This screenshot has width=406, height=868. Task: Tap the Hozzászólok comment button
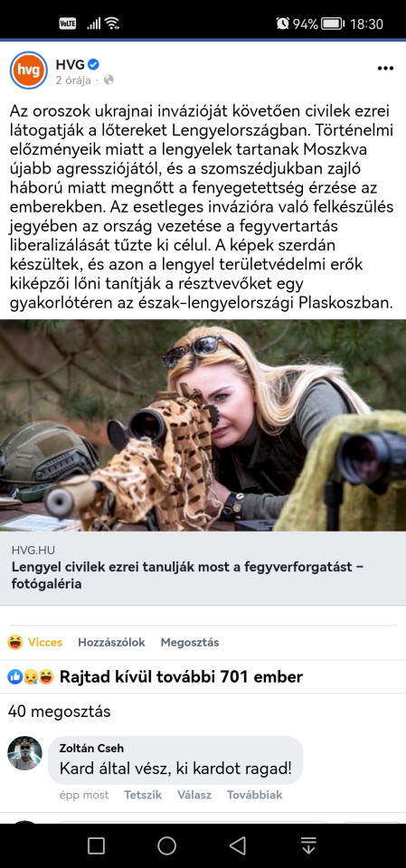pyautogui.click(x=111, y=642)
